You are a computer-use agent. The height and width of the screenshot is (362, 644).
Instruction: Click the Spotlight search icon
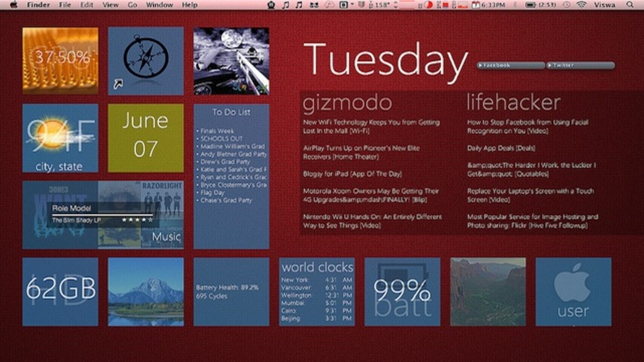pyautogui.click(x=630, y=5)
